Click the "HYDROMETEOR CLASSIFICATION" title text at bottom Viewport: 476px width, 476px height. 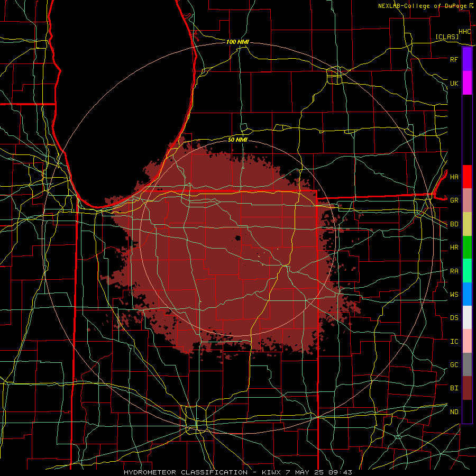[x=186, y=472]
